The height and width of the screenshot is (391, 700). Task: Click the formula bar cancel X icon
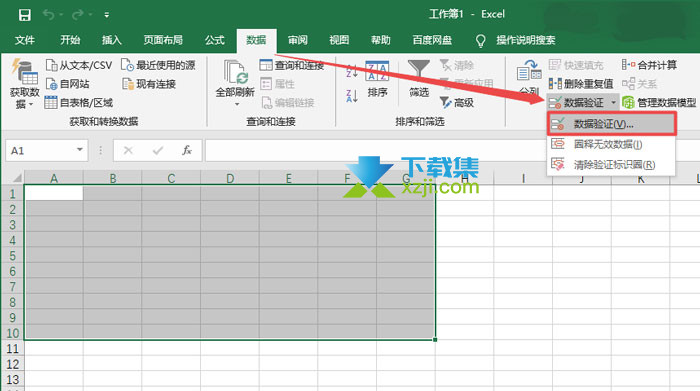coord(128,151)
